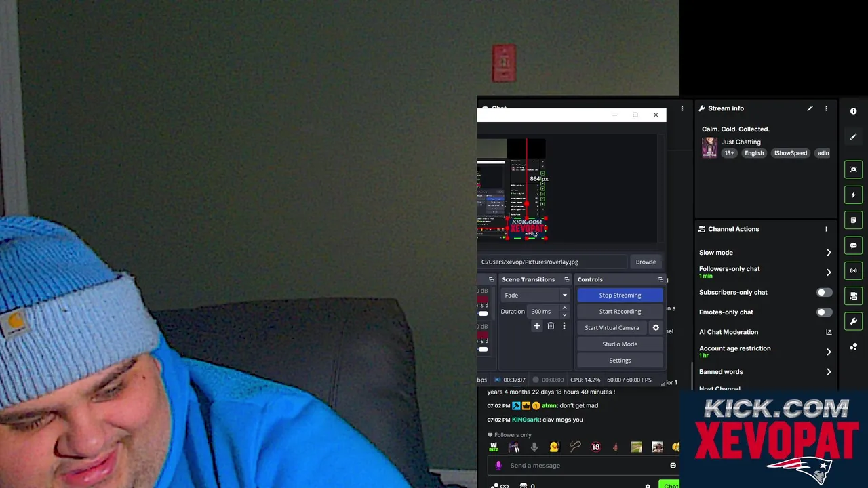This screenshot has height=488, width=868.
Task: Toggle the chat bubble sidebar icon
Action: point(854,245)
